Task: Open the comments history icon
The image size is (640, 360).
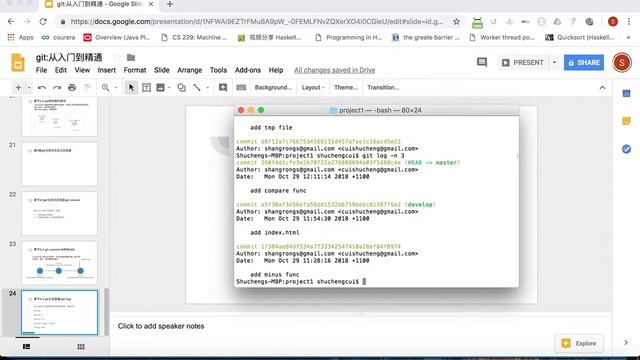Action: point(482,62)
